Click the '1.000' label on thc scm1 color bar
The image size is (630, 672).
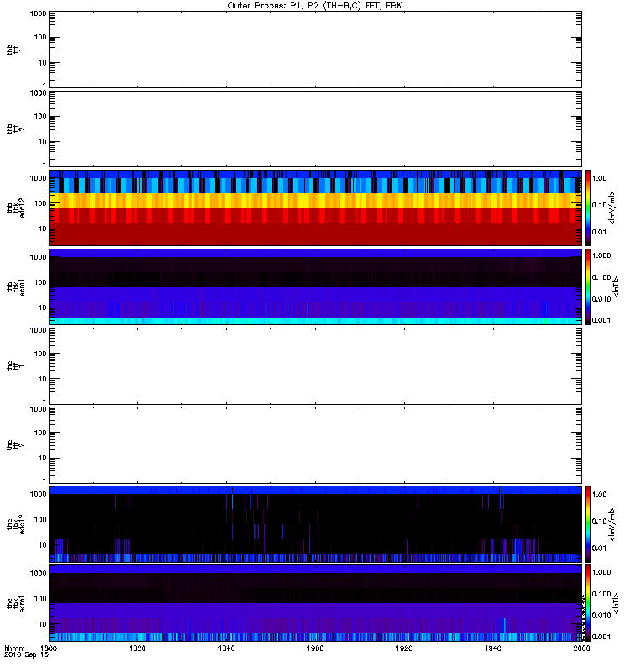(x=601, y=572)
